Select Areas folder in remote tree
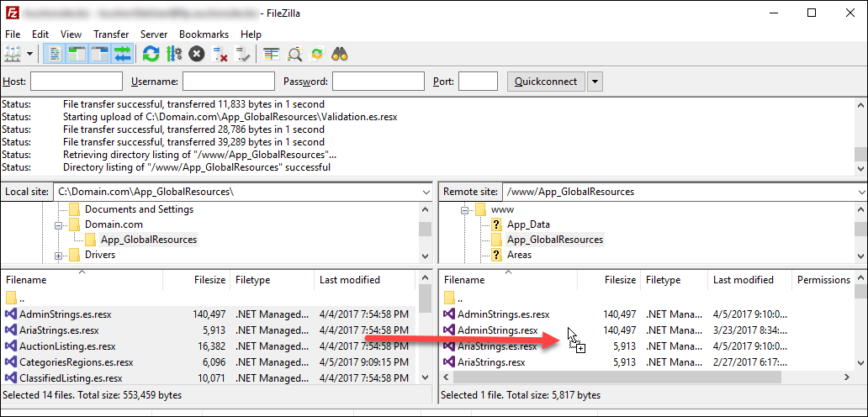 point(519,255)
